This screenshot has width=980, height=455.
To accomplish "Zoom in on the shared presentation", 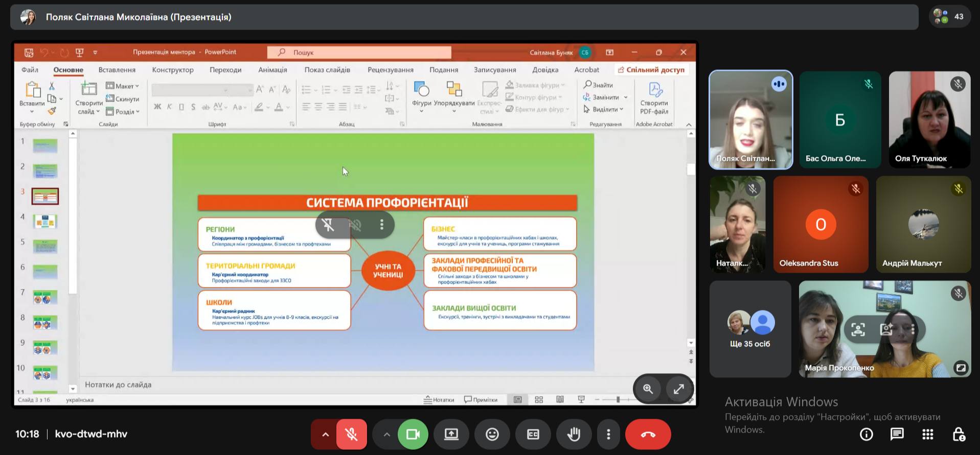I will point(648,389).
